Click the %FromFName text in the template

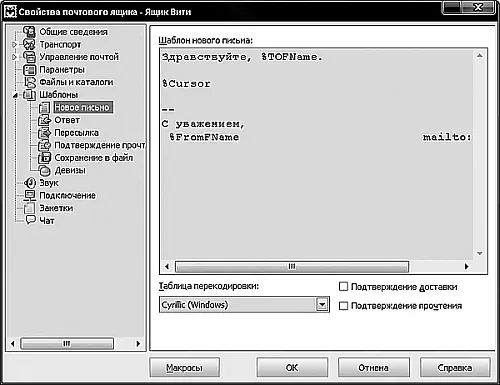coord(204,137)
